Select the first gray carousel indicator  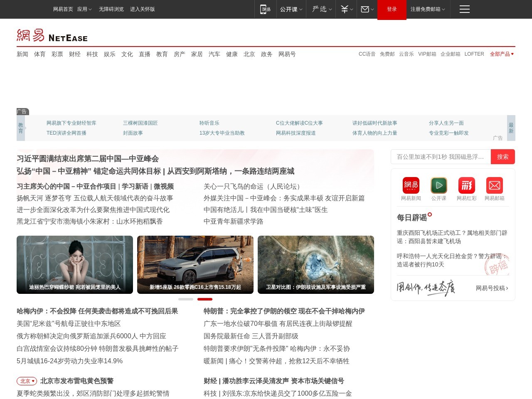186,299
